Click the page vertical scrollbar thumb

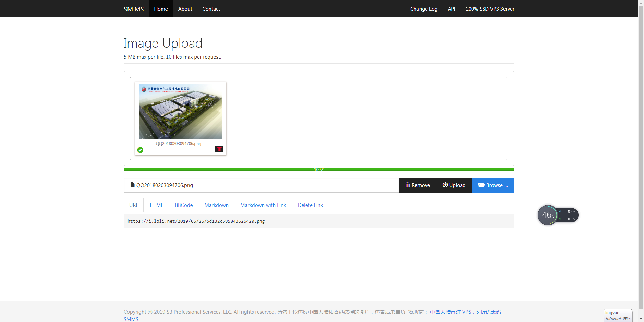pyautogui.click(x=641, y=158)
